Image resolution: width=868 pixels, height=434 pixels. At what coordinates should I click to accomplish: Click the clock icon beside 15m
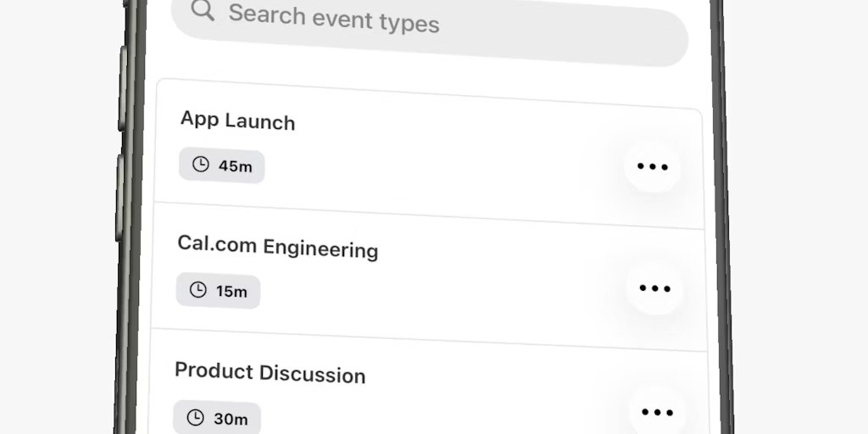[x=198, y=290]
